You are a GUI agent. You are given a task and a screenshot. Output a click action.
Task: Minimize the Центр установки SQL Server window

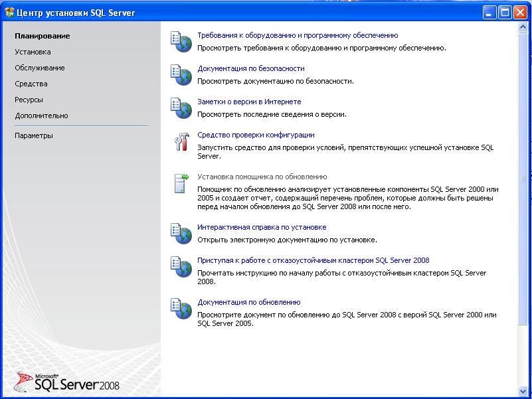(x=489, y=13)
